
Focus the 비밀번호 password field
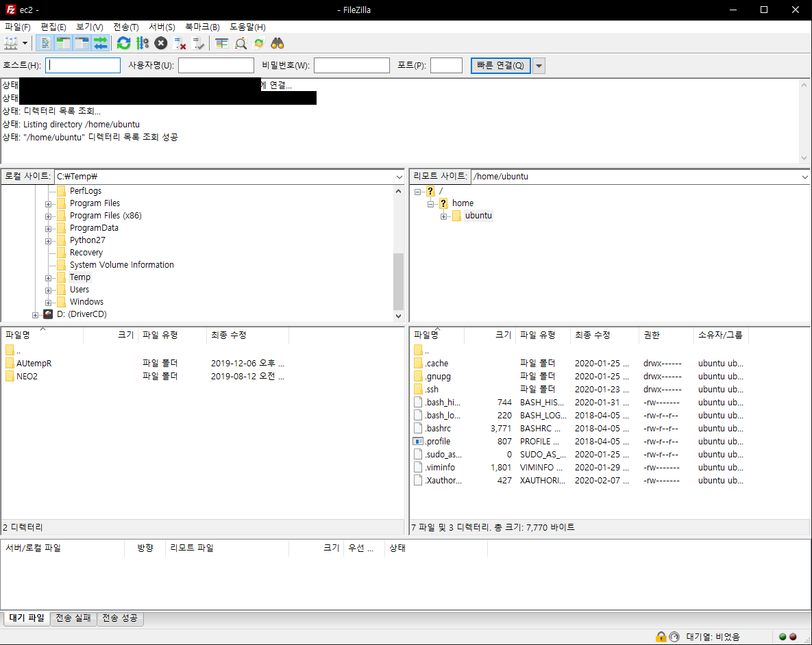click(x=352, y=65)
